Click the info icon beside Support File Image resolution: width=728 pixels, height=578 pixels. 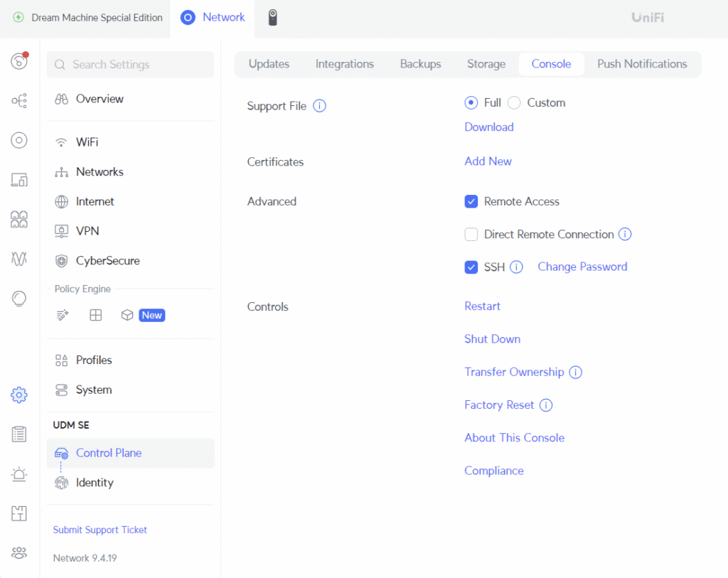point(320,106)
